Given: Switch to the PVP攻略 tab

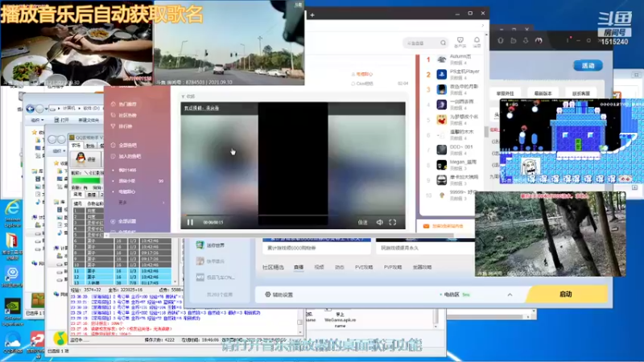Looking at the screenshot, I should 393,267.
